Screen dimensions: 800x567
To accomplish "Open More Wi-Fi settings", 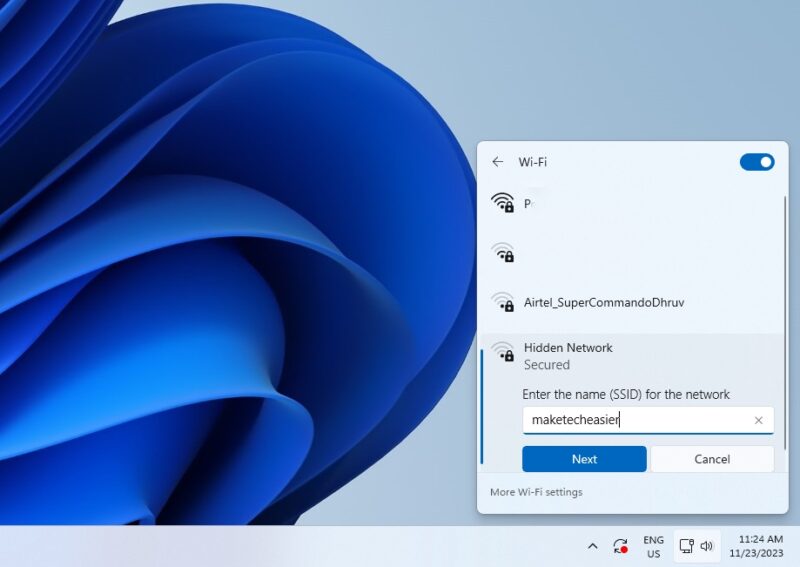I will 536,492.
